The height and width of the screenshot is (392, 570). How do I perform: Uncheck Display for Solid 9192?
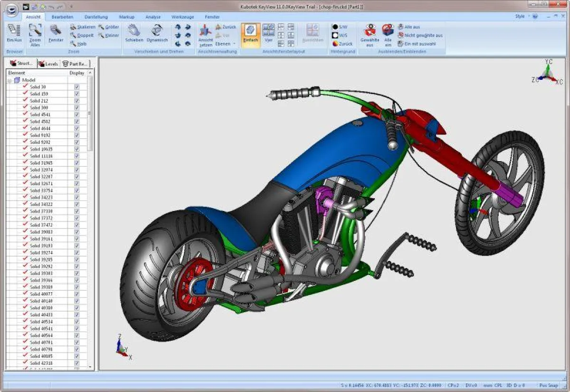coord(76,135)
